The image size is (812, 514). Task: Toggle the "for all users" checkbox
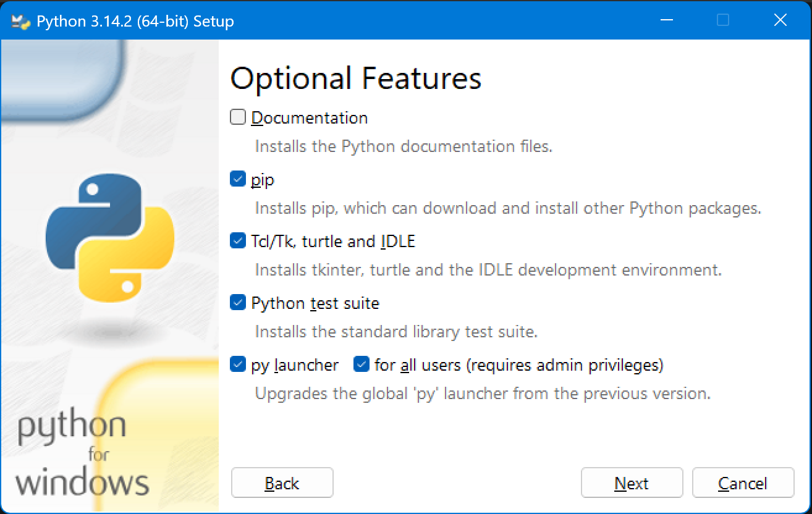(x=362, y=364)
